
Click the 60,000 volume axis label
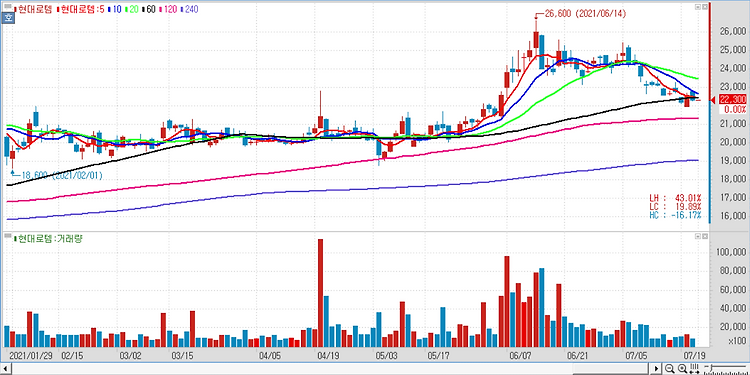[x=732, y=289]
